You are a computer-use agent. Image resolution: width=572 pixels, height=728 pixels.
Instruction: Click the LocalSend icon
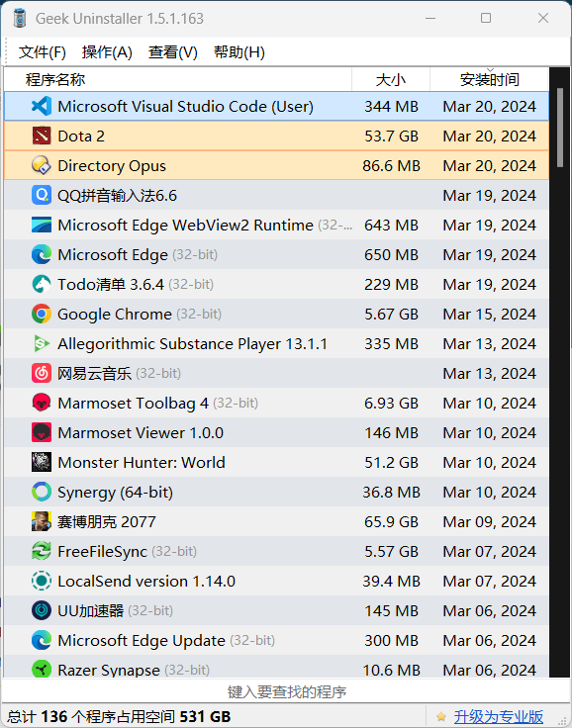click(42, 582)
